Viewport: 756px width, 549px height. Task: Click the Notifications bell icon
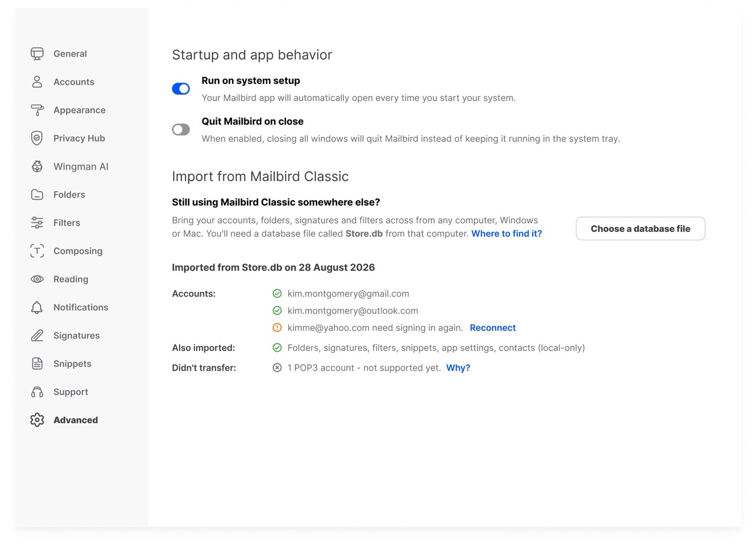(37, 307)
